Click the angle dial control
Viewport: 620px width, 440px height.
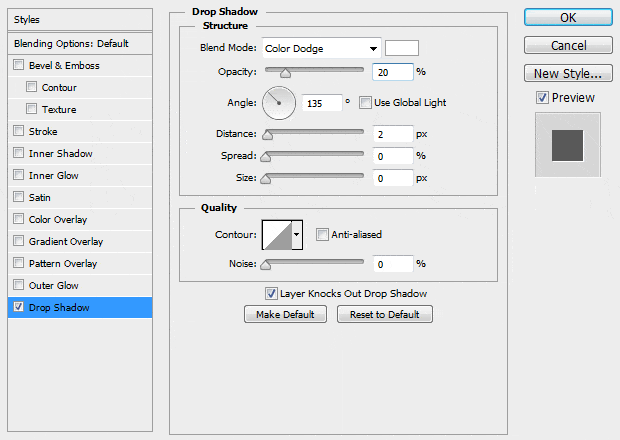tap(280, 102)
